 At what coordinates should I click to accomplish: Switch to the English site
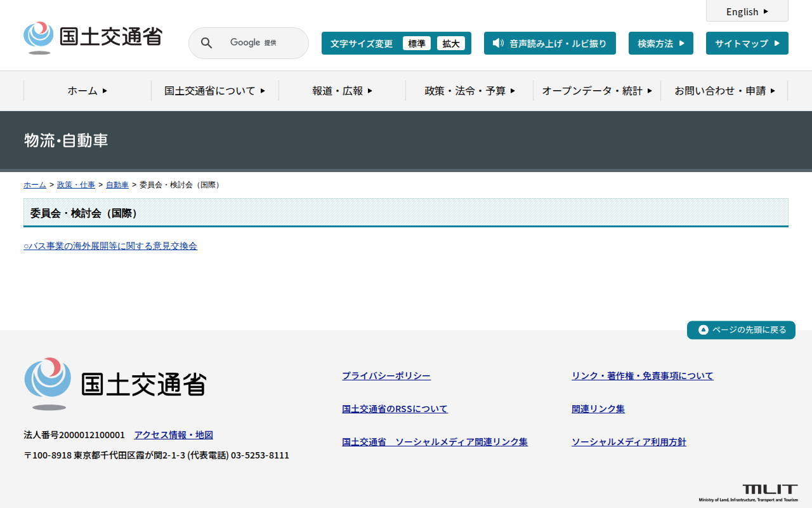pyautogui.click(x=747, y=11)
